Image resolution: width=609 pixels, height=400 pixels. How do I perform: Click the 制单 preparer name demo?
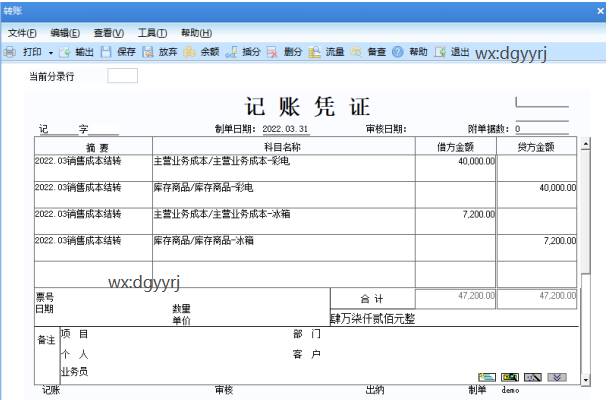(510, 390)
